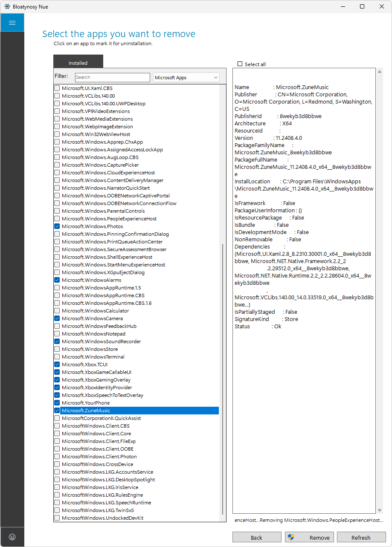
Task: Uncheck Microsoft.WindowsCamera
Action: [x=57, y=318]
